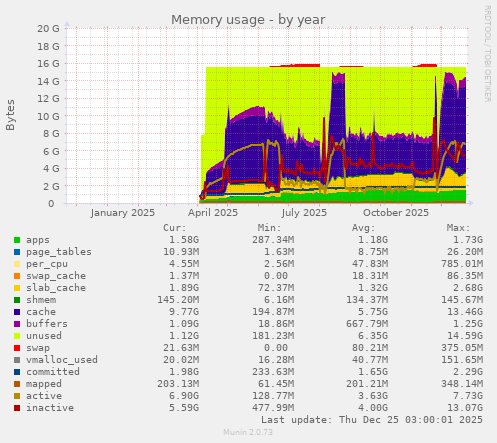Click the swap red legend swatch

tap(17, 348)
